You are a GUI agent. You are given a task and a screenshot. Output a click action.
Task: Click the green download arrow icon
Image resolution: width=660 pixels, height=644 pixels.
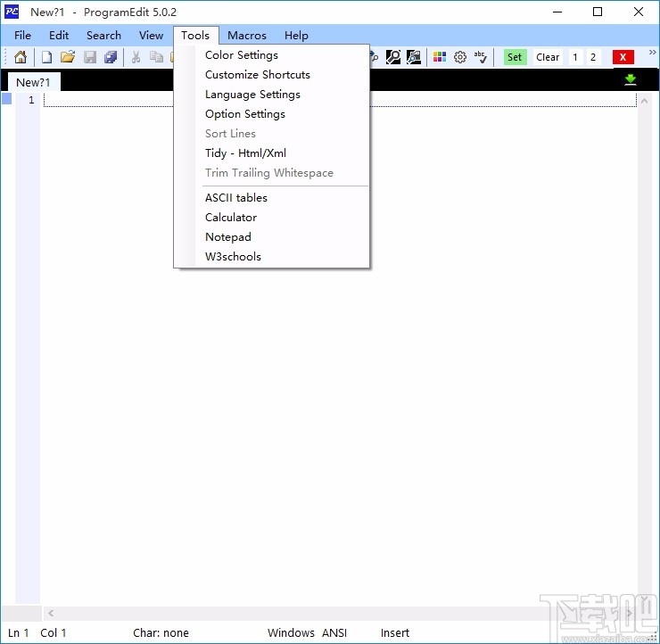tap(630, 79)
